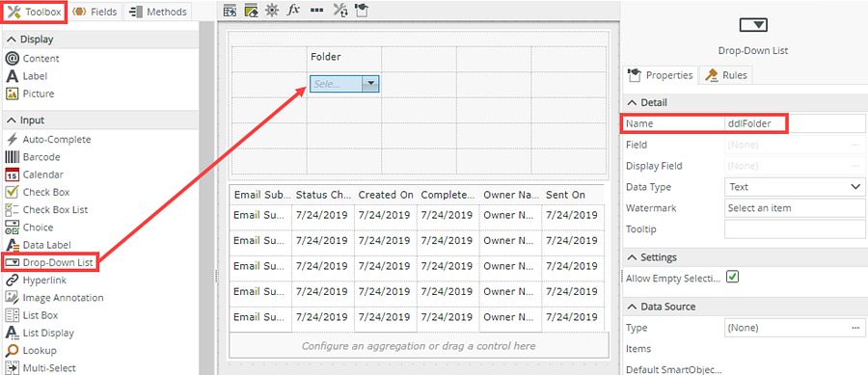This screenshot has height=375, width=868.
Task: Click the Complete... column header
Action: pyautogui.click(x=448, y=196)
